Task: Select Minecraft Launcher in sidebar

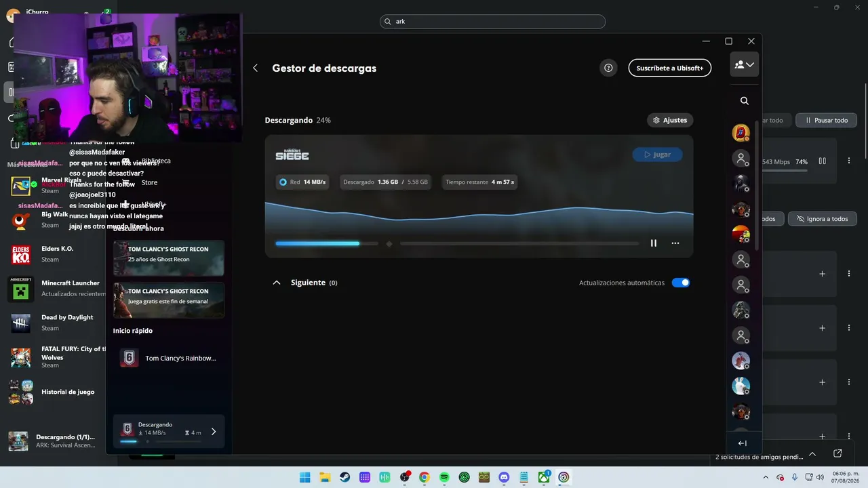Action: click(58, 289)
